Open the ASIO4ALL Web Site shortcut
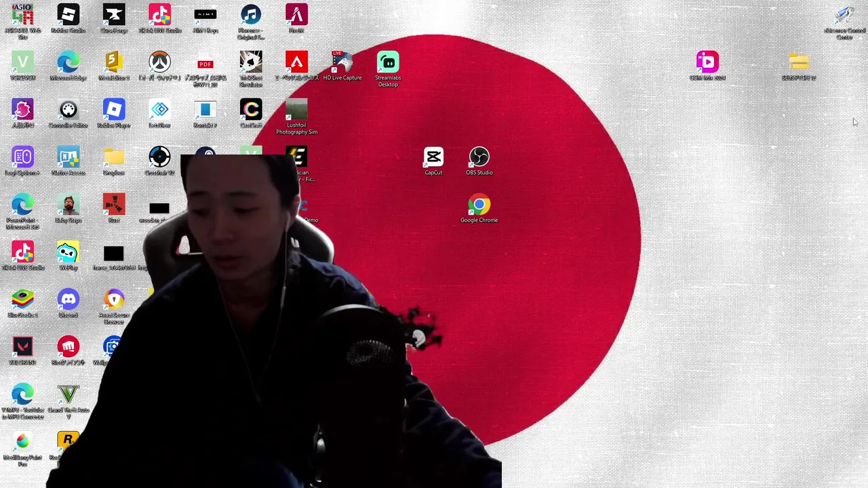The image size is (868, 488). coord(22,15)
